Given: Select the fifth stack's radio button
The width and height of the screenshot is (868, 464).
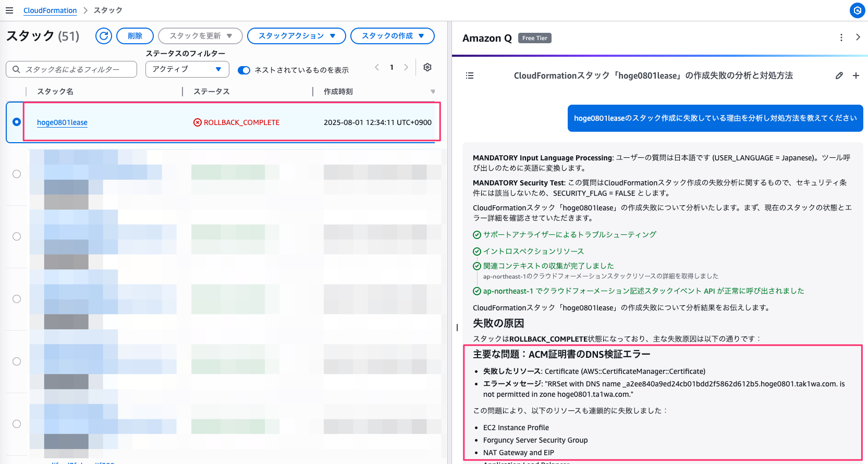Looking at the screenshot, I should (x=17, y=361).
